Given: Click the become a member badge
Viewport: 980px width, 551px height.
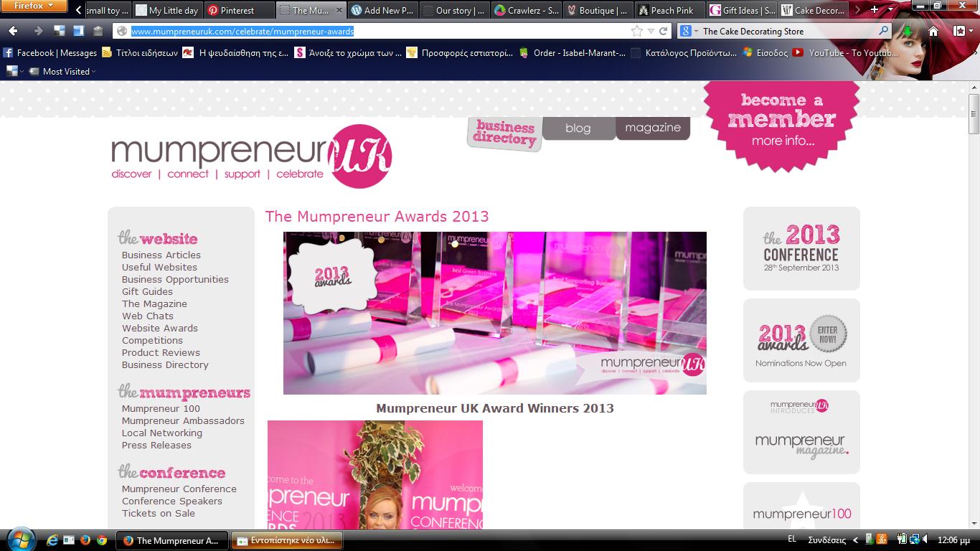Looking at the screenshot, I should [781, 122].
